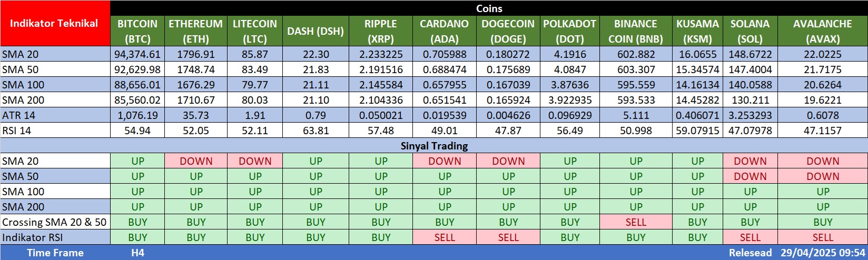Viewport: 868px width, 260px height.
Task: Select the Time Frame label
Action: [55, 253]
